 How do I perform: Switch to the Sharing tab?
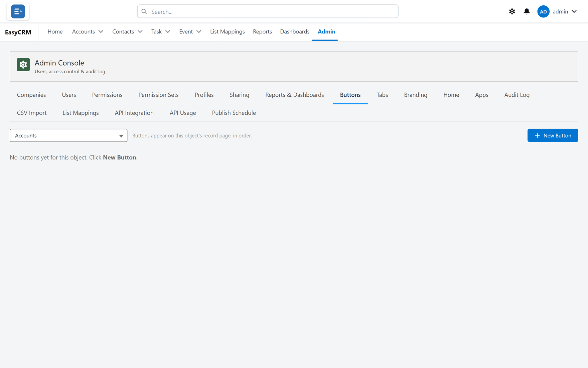point(240,95)
